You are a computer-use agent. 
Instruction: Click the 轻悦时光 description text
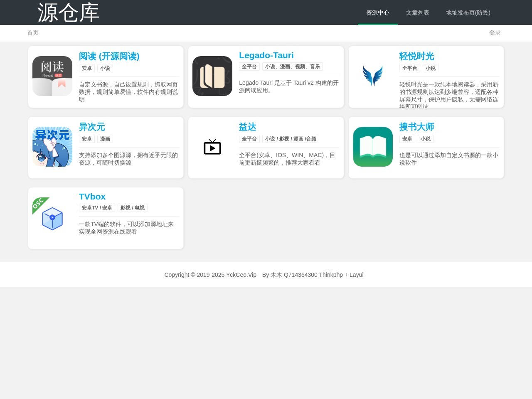[x=449, y=94]
